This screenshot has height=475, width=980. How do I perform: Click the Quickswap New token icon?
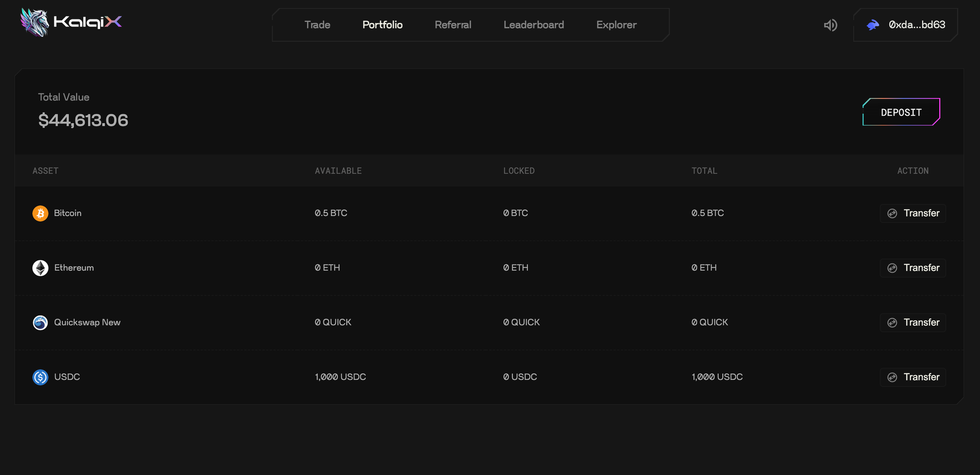tap(40, 323)
